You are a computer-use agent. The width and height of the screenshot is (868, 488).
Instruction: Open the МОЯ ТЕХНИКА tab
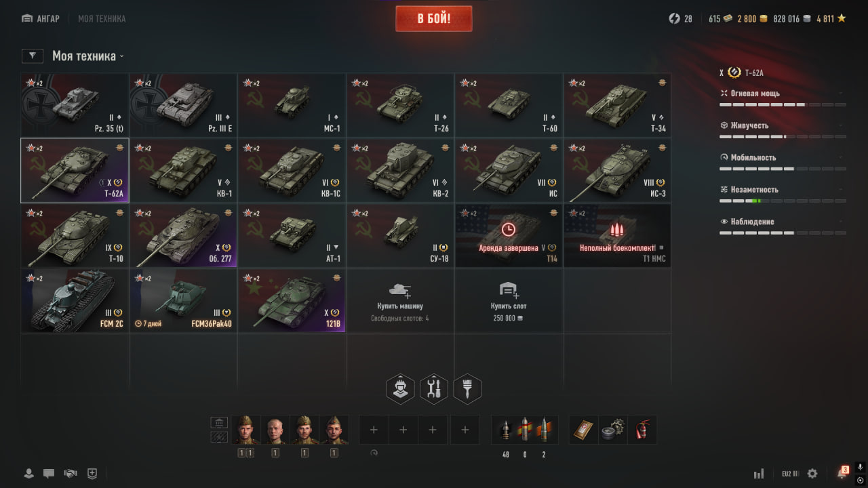tap(102, 19)
